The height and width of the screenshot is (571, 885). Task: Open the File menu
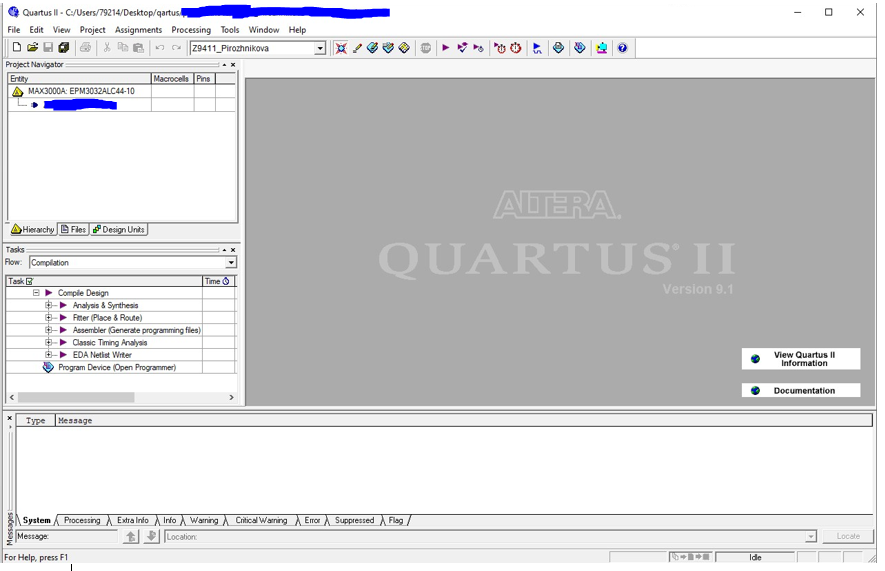point(14,30)
